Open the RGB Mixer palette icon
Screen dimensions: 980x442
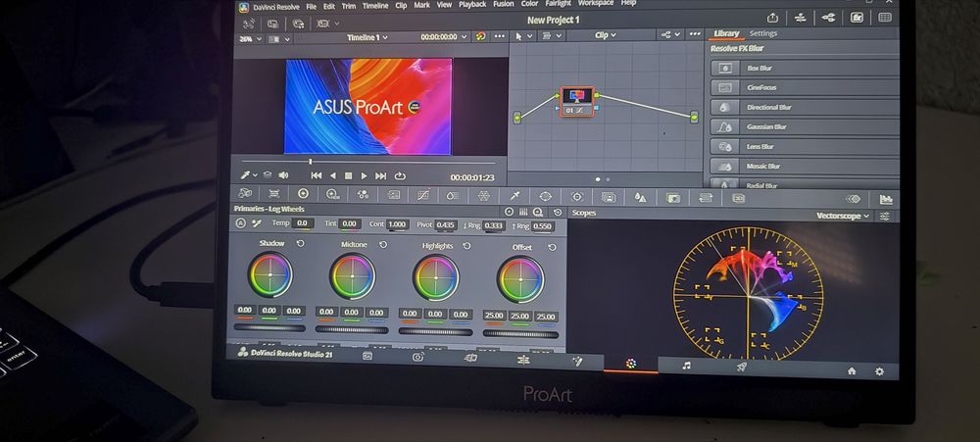(364, 195)
